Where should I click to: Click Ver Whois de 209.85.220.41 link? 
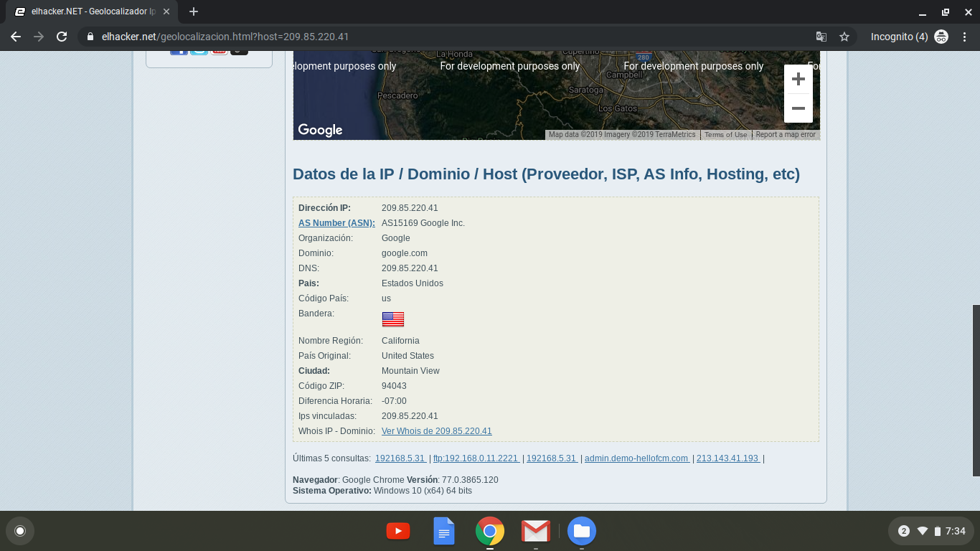[437, 431]
